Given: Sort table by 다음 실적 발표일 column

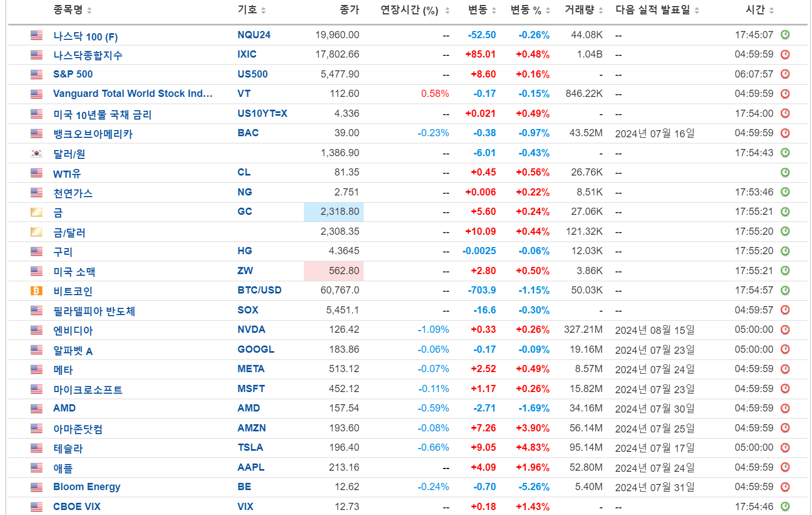Looking at the screenshot, I should tap(658, 10).
